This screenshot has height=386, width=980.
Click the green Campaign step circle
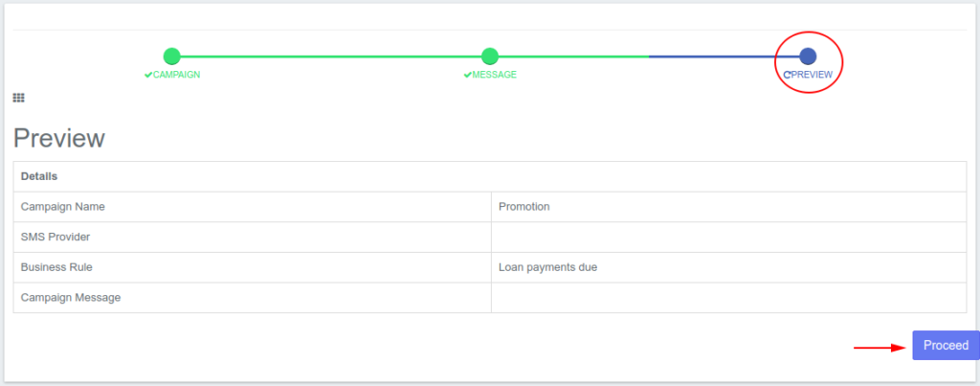click(171, 57)
